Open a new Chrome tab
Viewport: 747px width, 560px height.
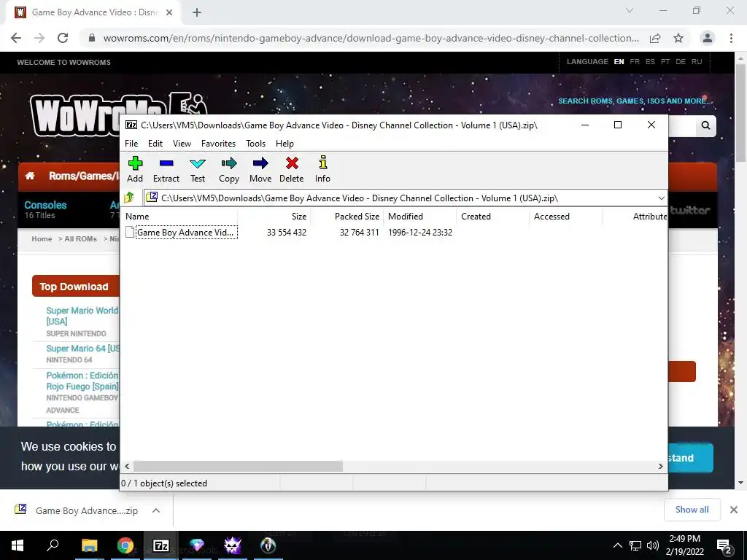pyautogui.click(x=197, y=12)
